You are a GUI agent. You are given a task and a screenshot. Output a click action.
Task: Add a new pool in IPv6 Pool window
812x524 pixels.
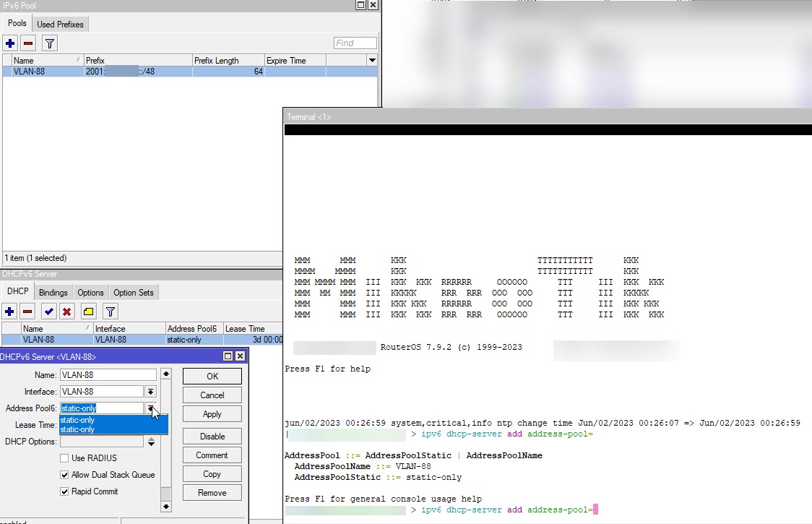click(10, 43)
